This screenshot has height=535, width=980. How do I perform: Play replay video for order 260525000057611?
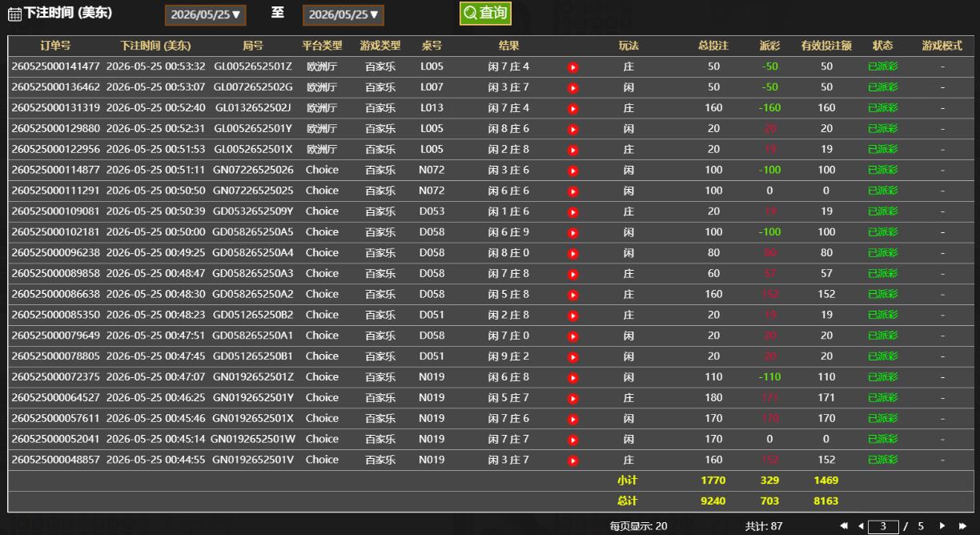click(x=572, y=420)
